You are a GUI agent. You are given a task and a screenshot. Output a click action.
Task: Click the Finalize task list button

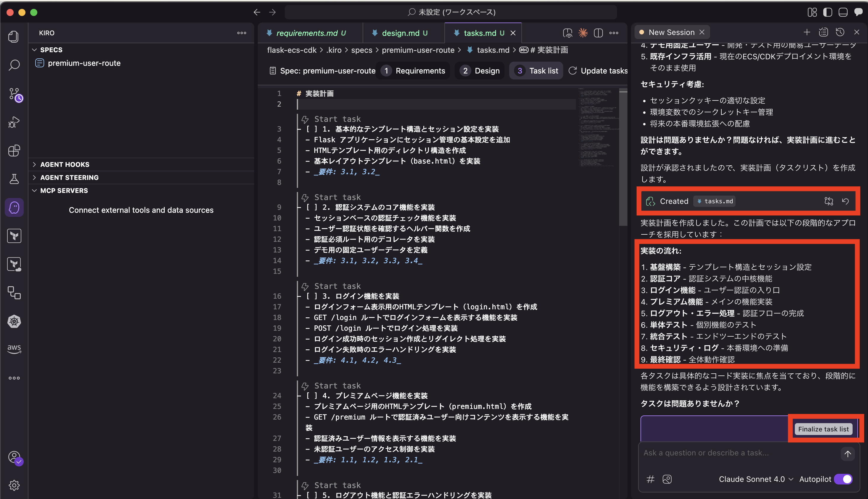click(x=824, y=429)
